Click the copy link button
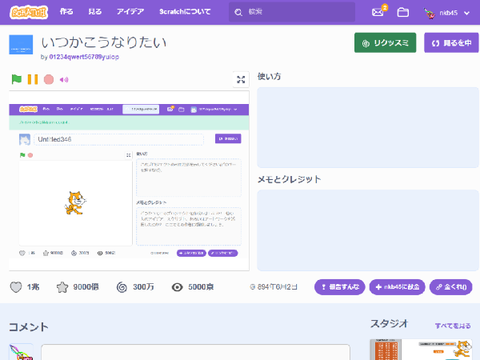Image resolution: width=480 pixels, height=360 pixels. point(451,287)
